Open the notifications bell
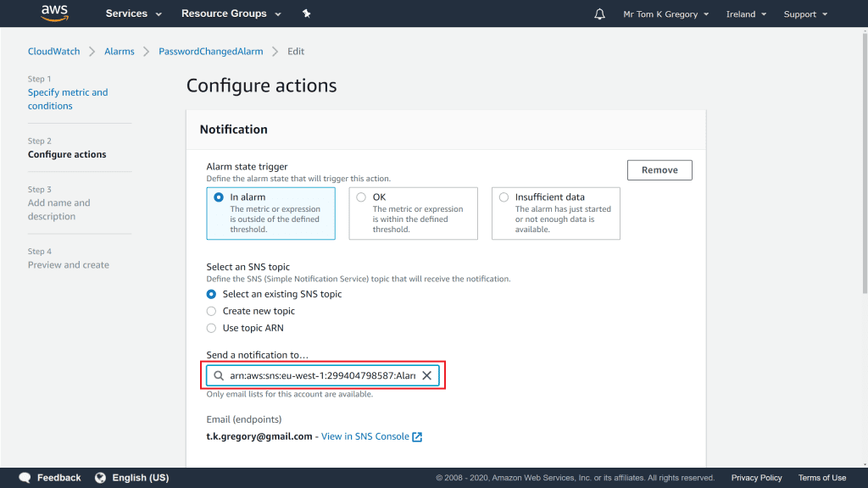Screen dimensions: 868x488 click(600, 14)
